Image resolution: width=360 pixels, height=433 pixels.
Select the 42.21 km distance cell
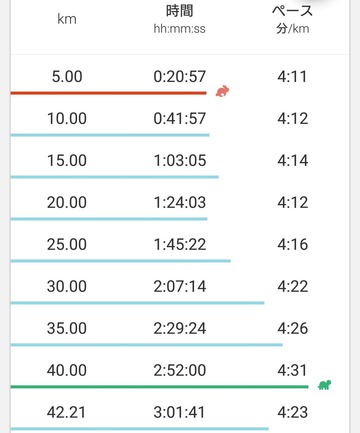tap(66, 412)
